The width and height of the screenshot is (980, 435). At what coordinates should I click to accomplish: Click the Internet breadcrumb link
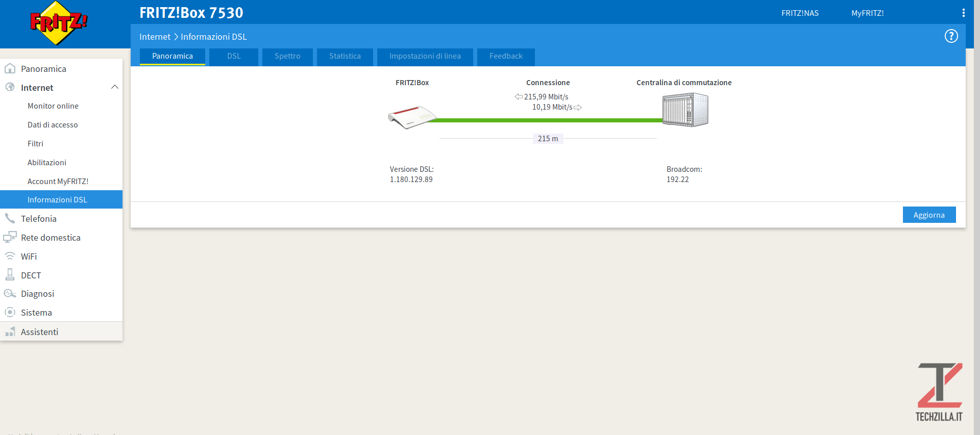(155, 37)
